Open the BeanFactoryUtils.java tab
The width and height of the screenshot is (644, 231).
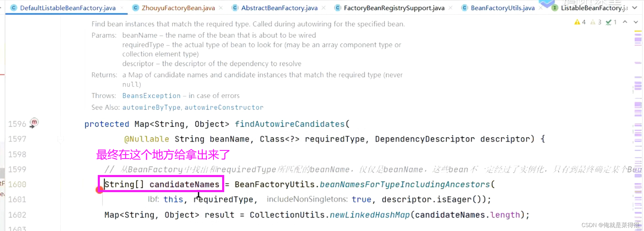coord(502,8)
